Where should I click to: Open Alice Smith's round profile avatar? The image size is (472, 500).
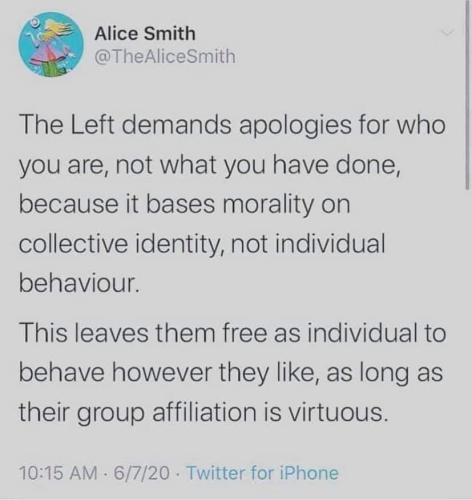[51, 45]
